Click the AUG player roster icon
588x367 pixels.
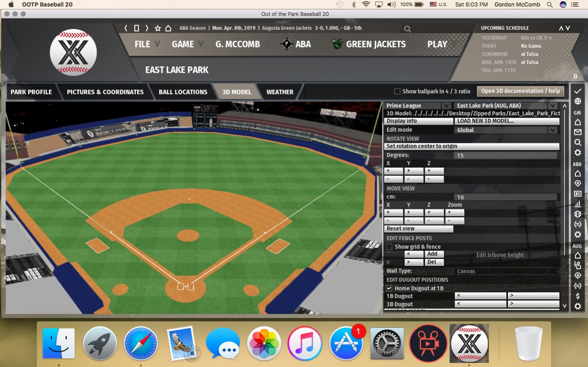click(577, 265)
